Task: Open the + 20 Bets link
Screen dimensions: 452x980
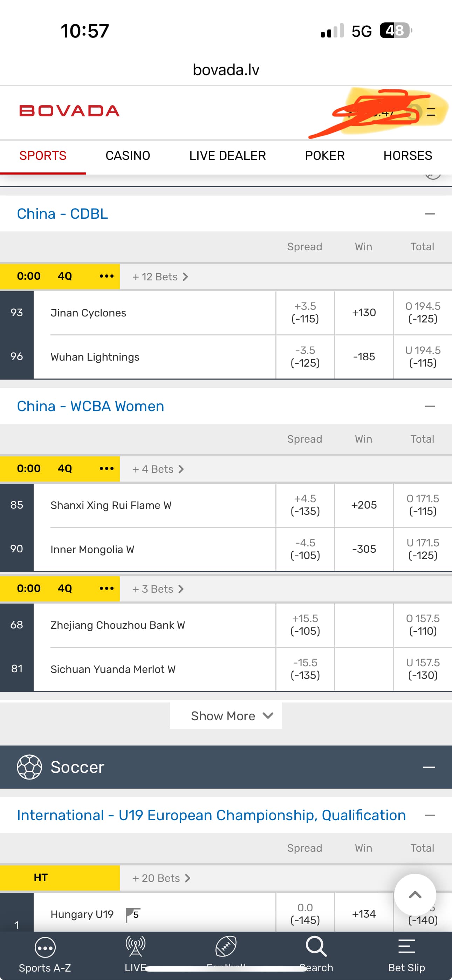Action: coord(161,878)
